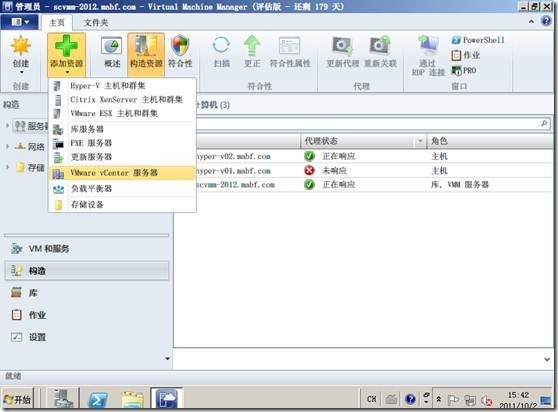Screen dimensions: 558x412
Task: Sort by the 角色 column header
Action: 490,141
